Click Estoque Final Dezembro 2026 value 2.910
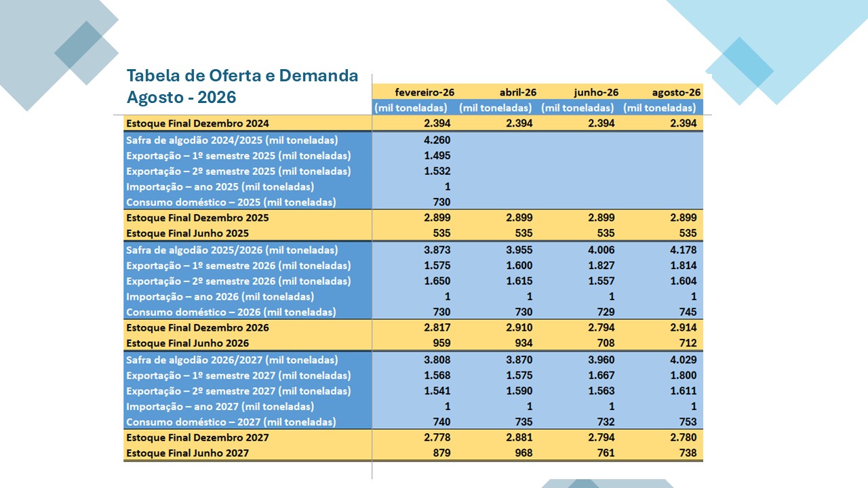The width and height of the screenshot is (868, 488). pyautogui.click(x=519, y=328)
